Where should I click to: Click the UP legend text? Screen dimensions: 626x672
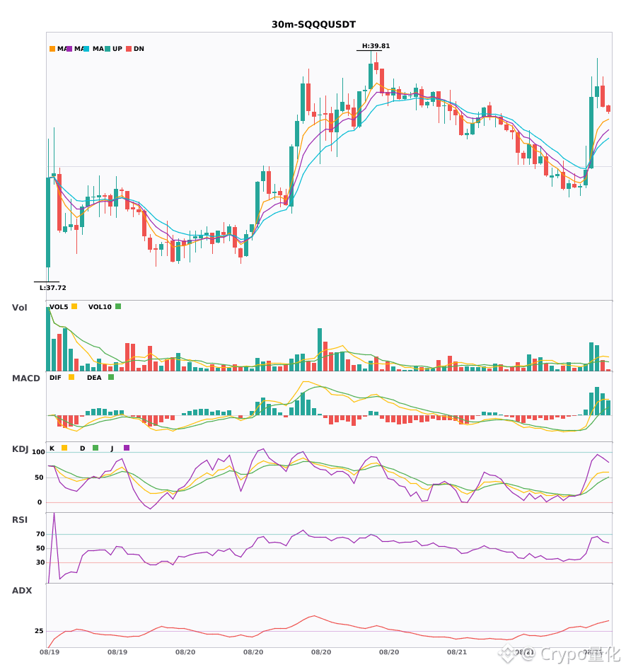point(117,49)
